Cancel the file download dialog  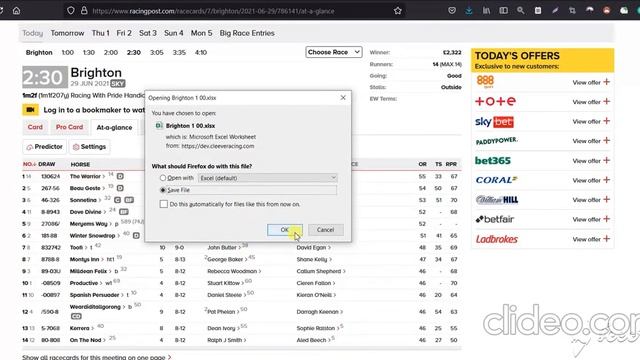[x=325, y=230]
